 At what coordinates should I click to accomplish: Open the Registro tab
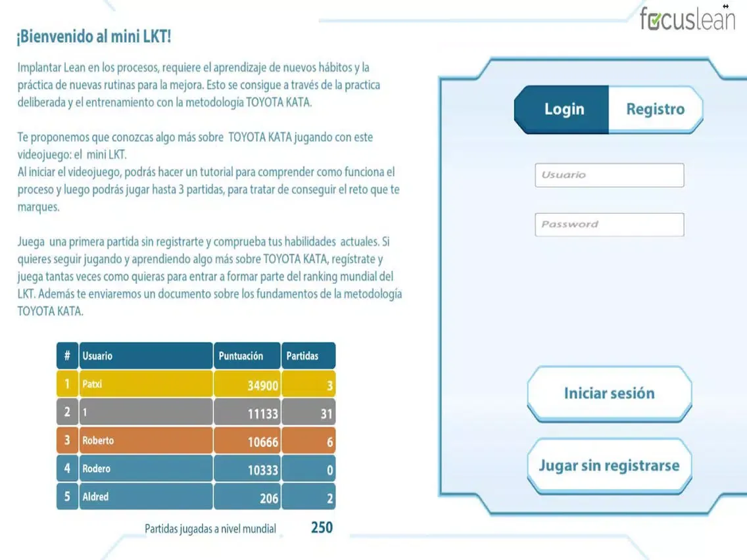656,109
